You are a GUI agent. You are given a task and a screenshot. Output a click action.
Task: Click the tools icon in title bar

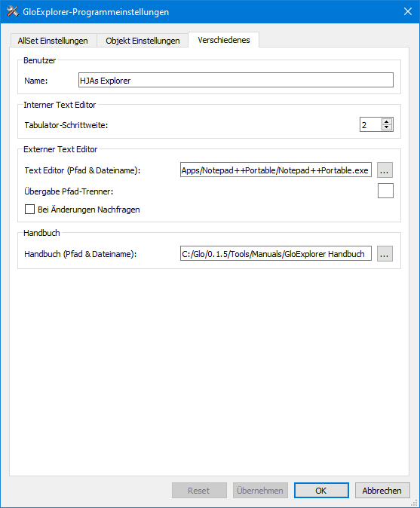pos(12,11)
